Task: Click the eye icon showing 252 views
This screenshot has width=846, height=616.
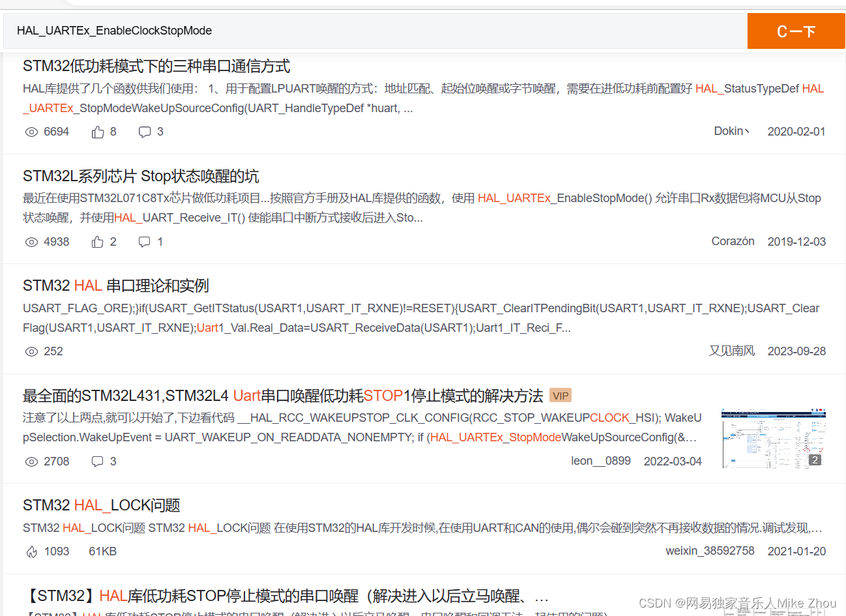Action: pos(31,351)
